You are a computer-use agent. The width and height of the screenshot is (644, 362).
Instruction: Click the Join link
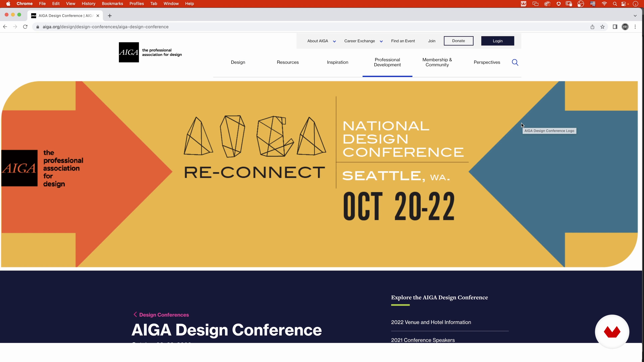coord(432,41)
